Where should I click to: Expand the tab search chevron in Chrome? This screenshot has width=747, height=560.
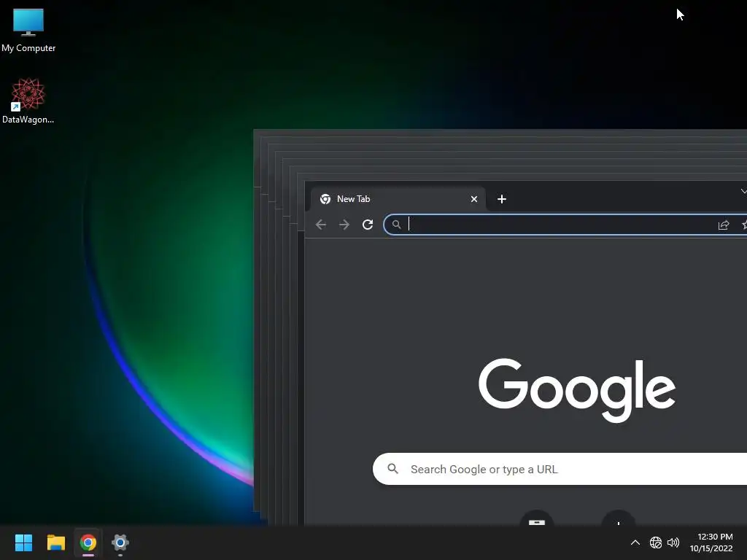(x=743, y=192)
